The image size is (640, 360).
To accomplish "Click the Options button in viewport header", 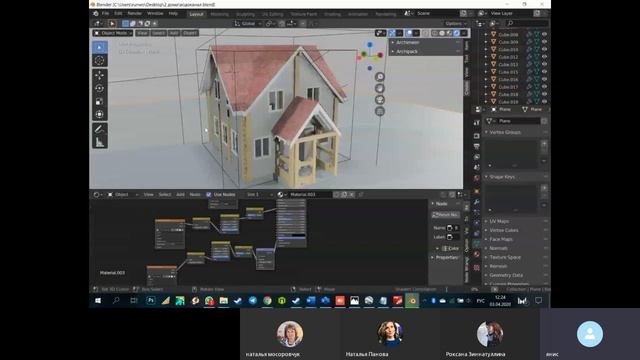I will click(456, 24).
